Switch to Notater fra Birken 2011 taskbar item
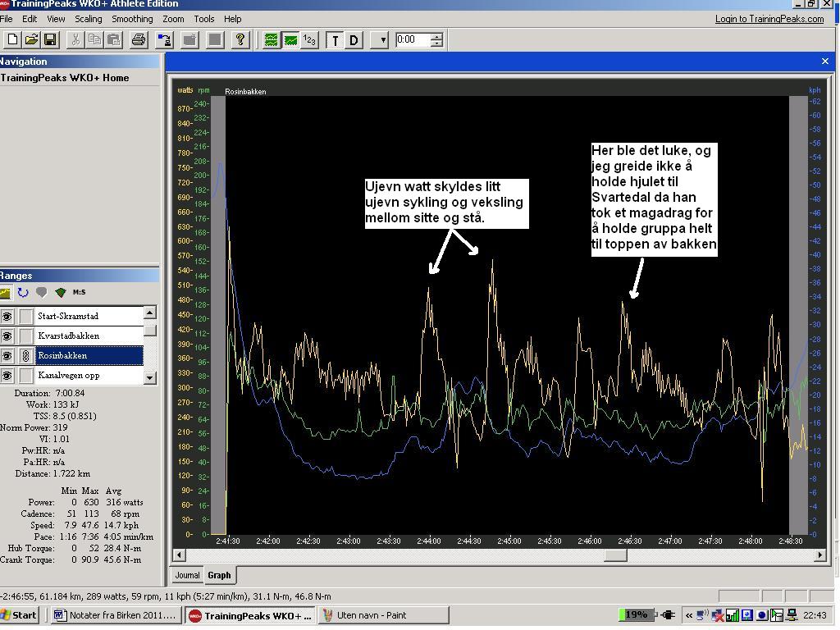Image resolution: width=840 pixels, height=630 pixels. coord(116,615)
